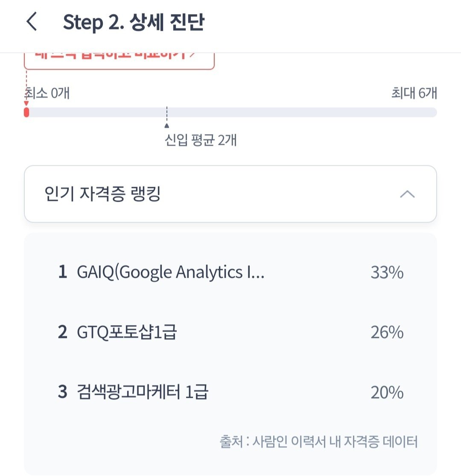The height and width of the screenshot is (476, 461).
Task: Select the 인기 자격증 랭킹 heading text
Action: [x=102, y=194]
